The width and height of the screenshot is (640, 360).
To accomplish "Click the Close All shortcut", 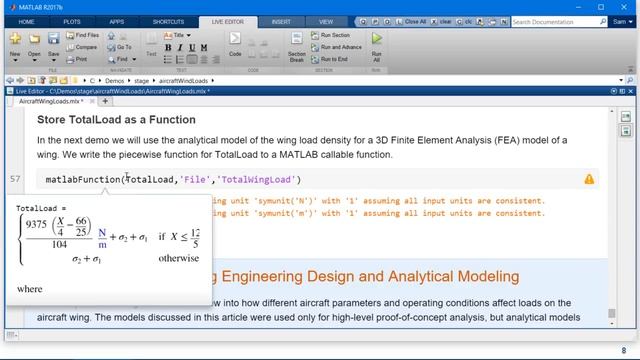I will pyautogui.click(x=411, y=22).
